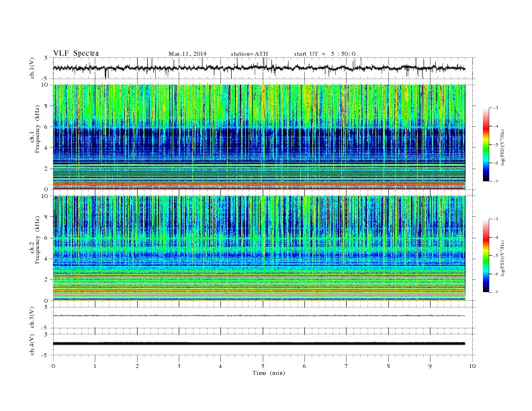Click the "-5" lower tick of the ch.3(V) axis
This screenshot has width=532, height=411.
point(46,328)
